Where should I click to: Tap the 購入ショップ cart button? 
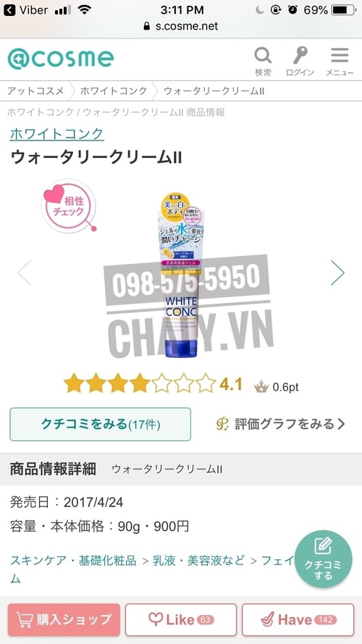pos(64,619)
